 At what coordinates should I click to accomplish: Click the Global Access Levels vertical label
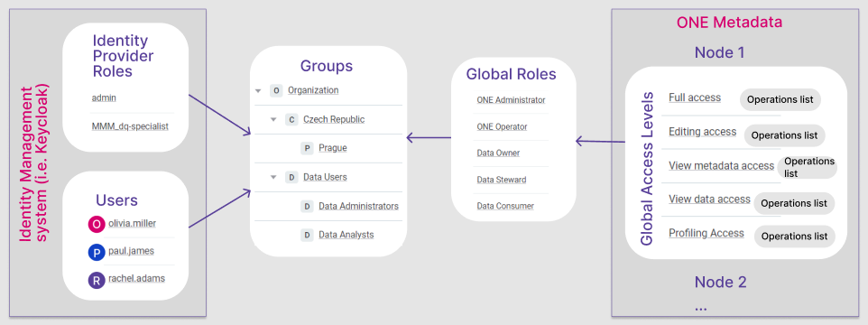(647, 168)
